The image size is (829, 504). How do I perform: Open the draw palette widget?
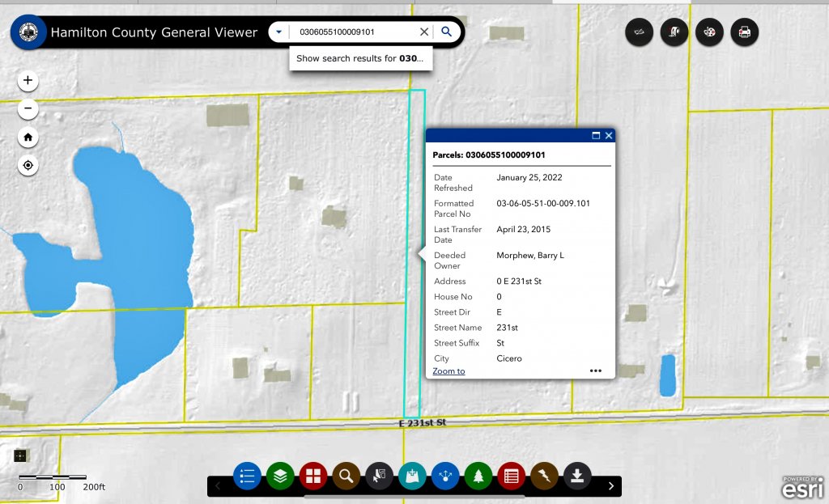click(709, 32)
